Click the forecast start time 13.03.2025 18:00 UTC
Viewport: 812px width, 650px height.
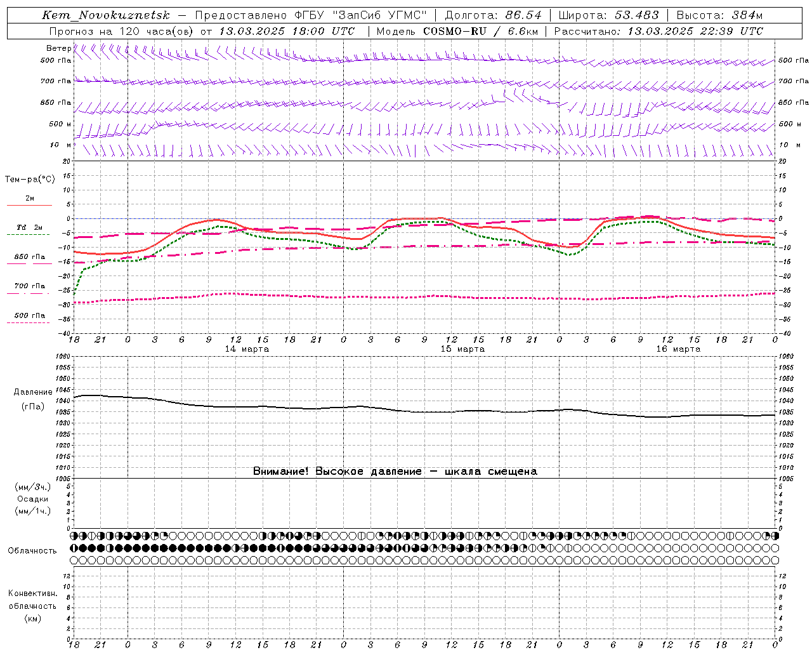(287, 31)
